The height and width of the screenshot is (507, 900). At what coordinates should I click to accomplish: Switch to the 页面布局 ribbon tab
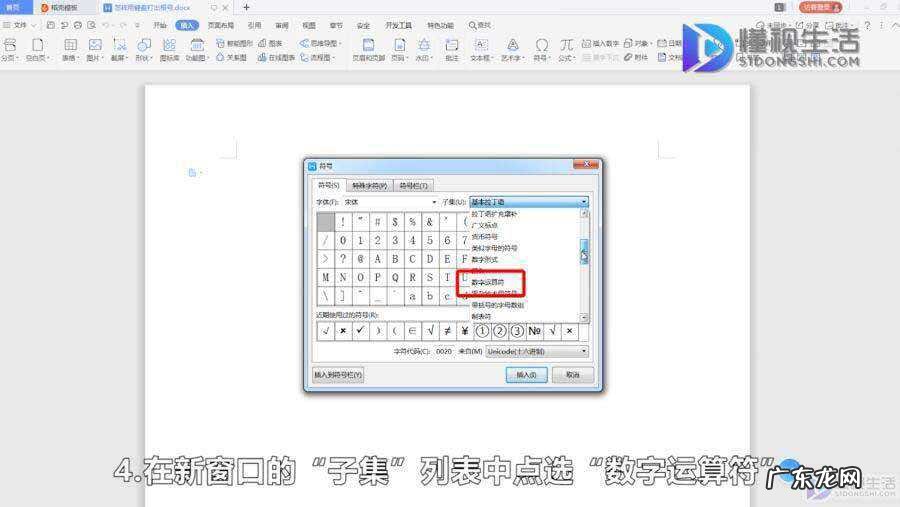click(x=221, y=25)
